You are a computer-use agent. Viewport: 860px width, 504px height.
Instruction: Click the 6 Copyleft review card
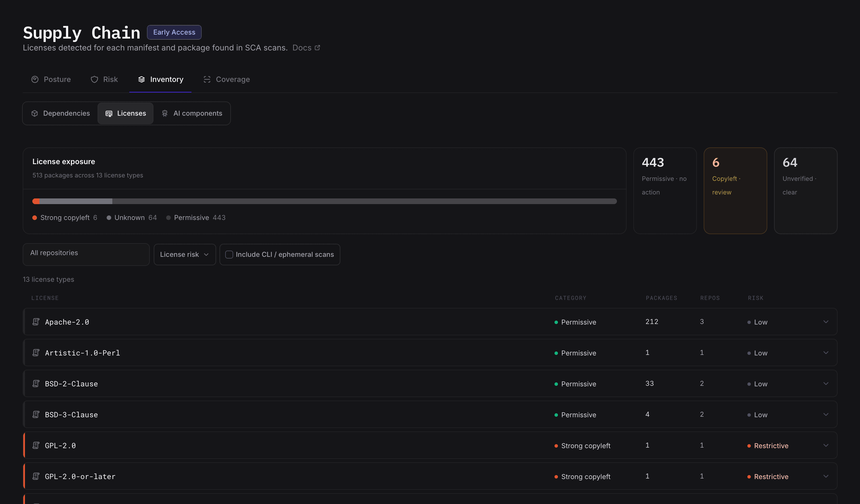[x=735, y=190]
